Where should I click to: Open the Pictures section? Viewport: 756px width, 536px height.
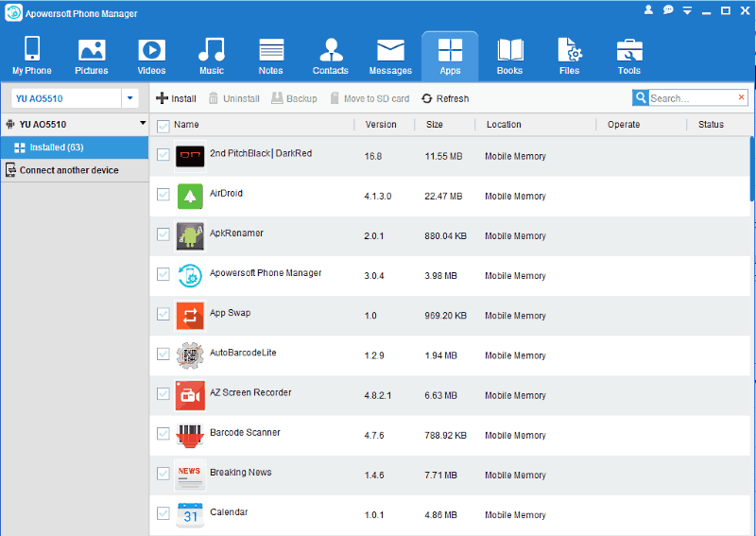tap(91, 56)
